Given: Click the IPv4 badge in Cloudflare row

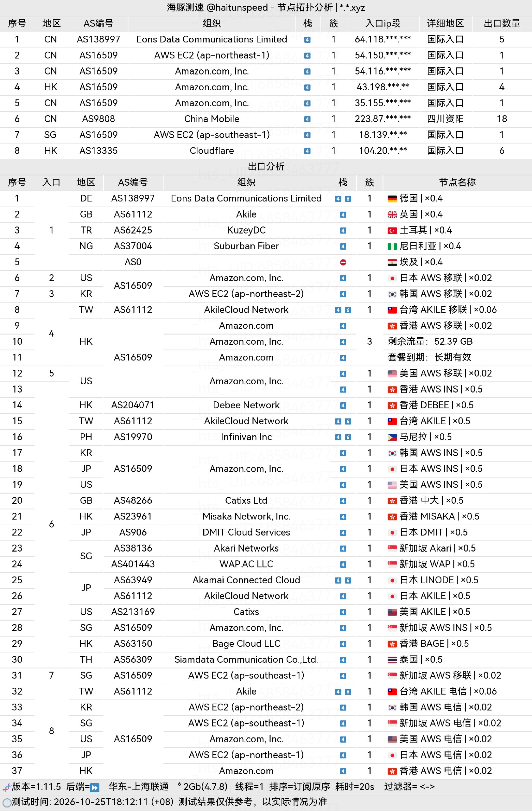Looking at the screenshot, I should tap(307, 151).
